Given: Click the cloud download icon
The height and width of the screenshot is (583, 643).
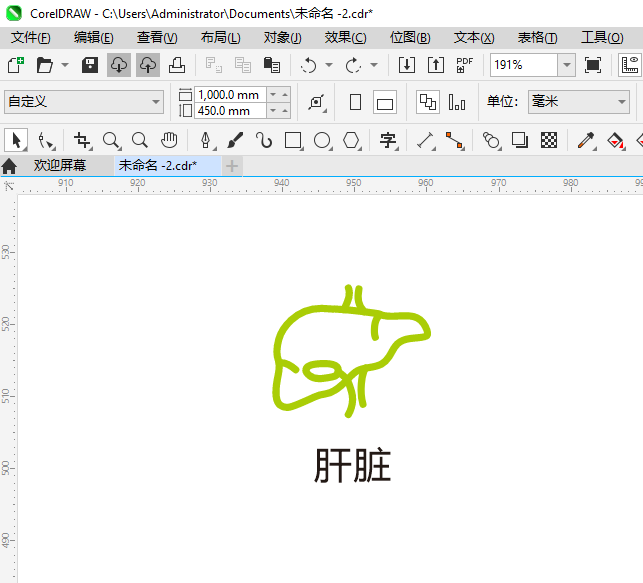Looking at the screenshot, I should pos(119,65).
